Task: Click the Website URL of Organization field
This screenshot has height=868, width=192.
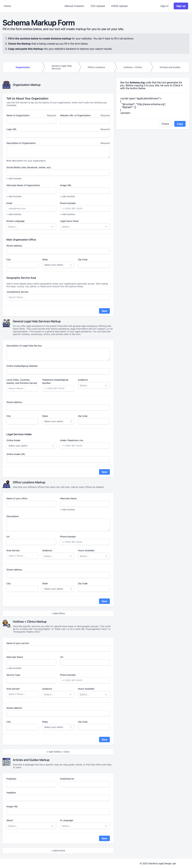Action: click(x=85, y=121)
